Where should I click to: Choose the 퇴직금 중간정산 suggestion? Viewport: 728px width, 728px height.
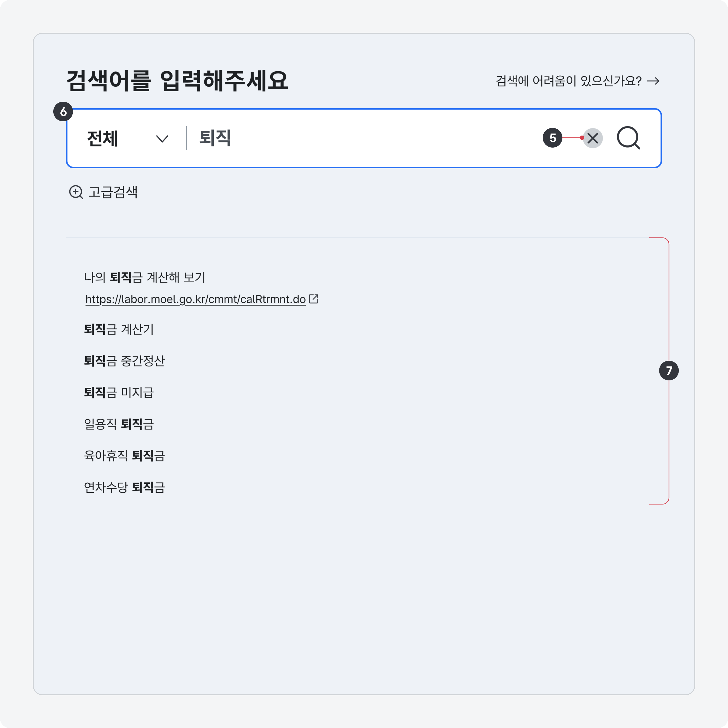(x=124, y=361)
